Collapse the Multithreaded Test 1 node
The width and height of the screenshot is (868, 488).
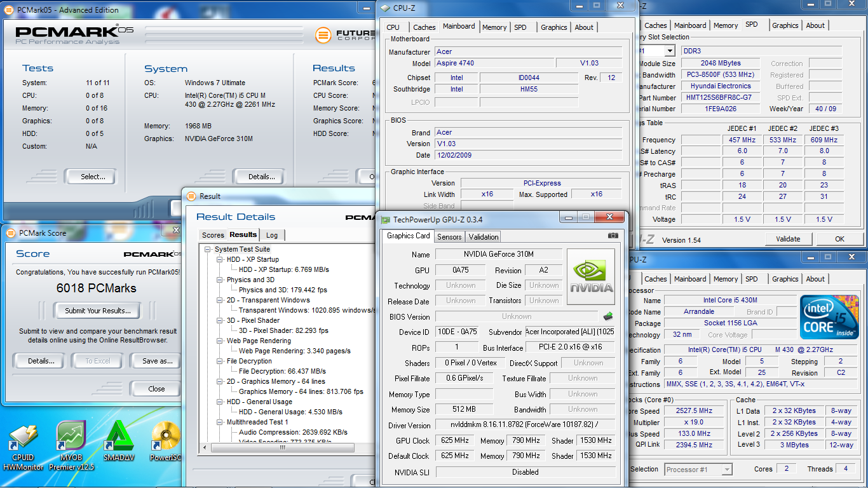point(220,423)
